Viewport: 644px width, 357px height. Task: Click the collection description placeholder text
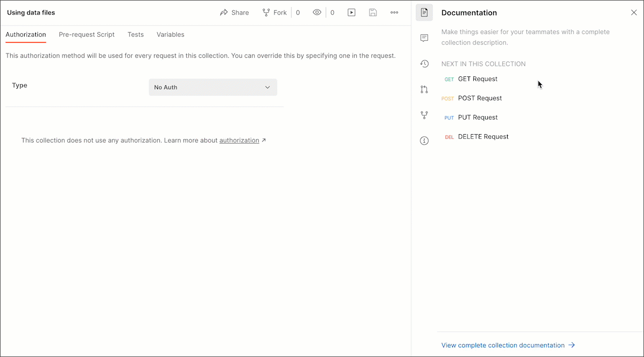(525, 37)
